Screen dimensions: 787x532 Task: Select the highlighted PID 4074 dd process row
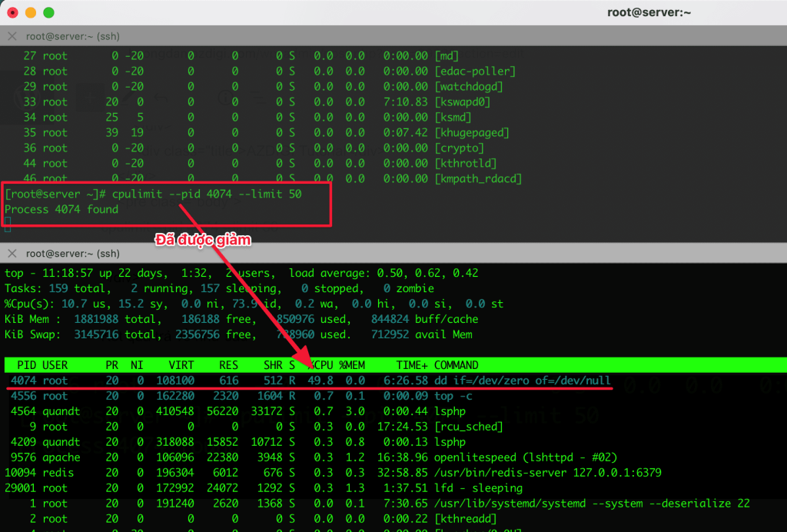click(x=307, y=380)
